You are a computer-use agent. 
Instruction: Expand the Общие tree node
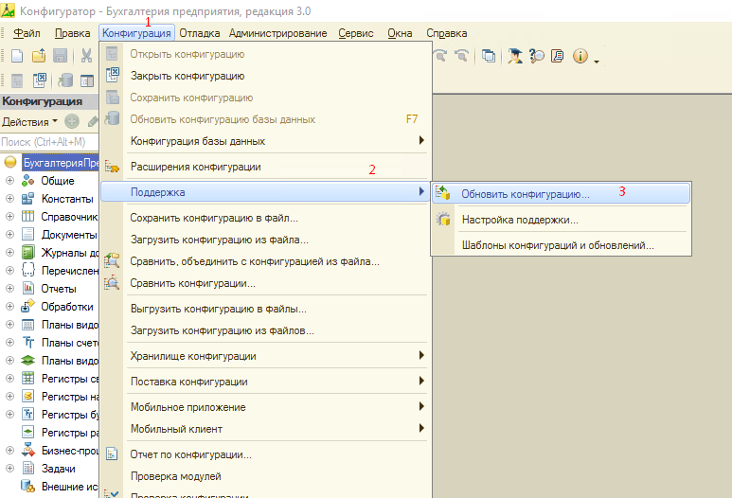(9, 181)
